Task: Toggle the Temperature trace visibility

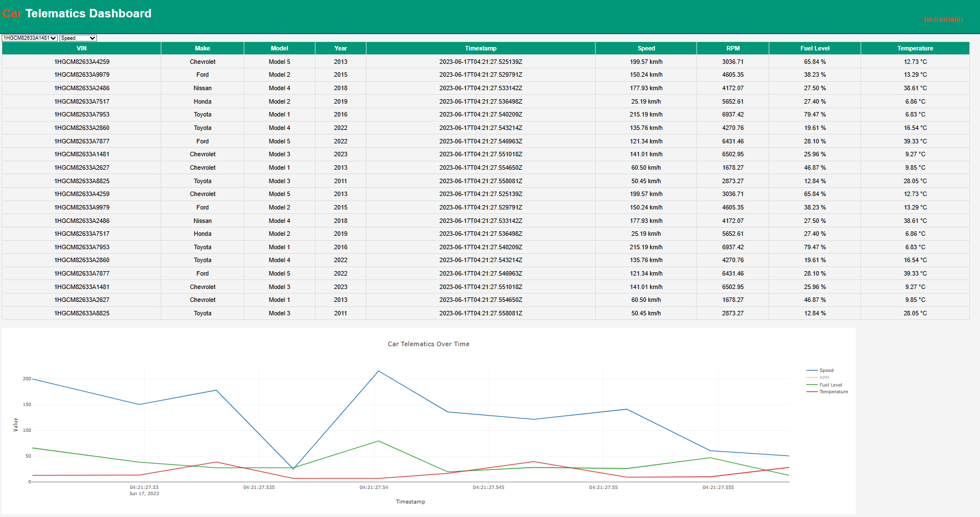Action: (833, 392)
